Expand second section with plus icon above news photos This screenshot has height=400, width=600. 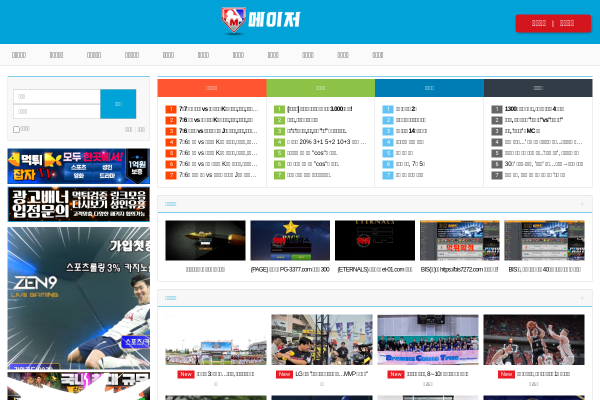tap(582, 298)
